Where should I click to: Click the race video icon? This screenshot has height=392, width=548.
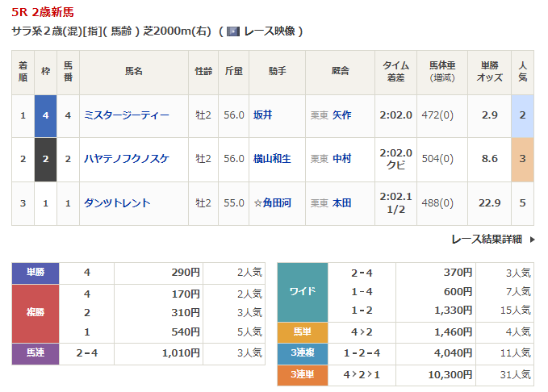coord(233,31)
